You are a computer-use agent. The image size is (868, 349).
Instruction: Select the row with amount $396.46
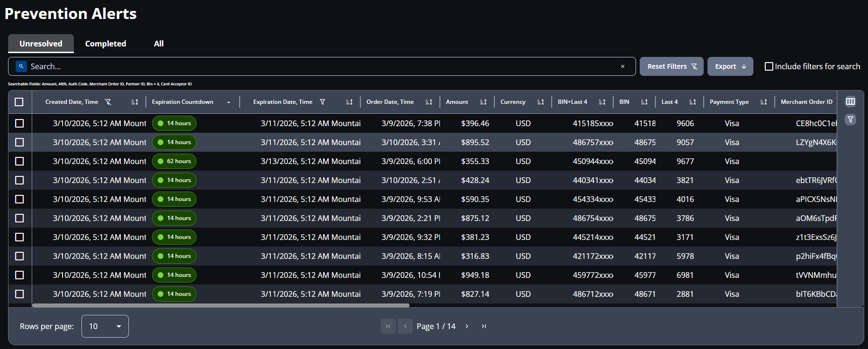click(x=19, y=123)
